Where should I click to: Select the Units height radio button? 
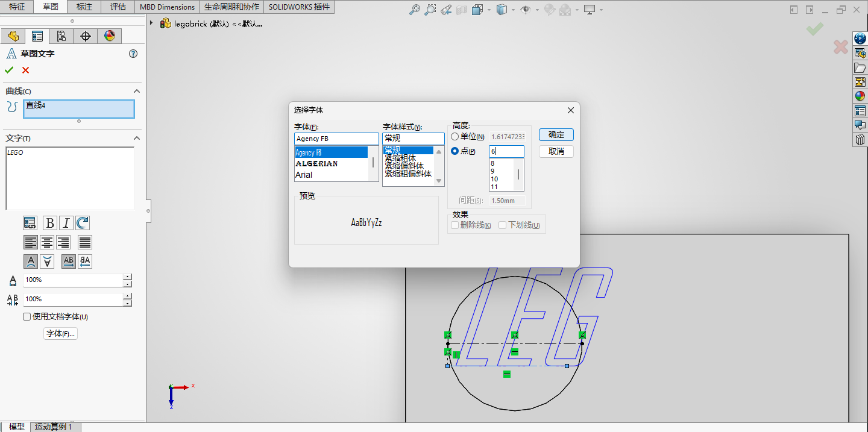[454, 137]
